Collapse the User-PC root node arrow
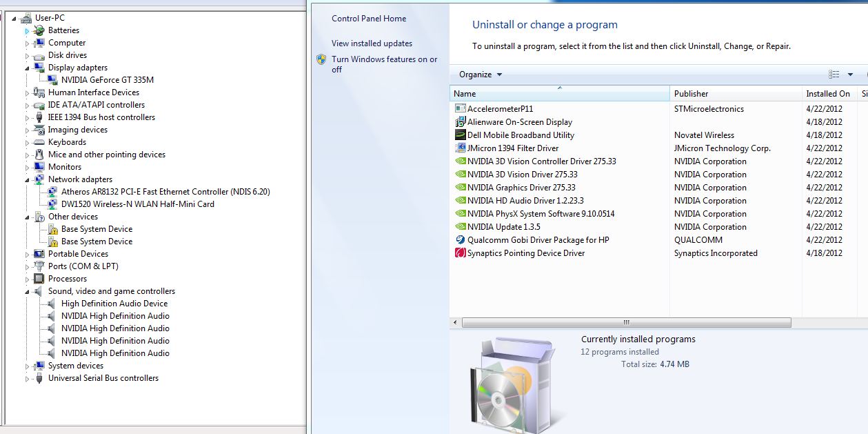The height and width of the screenshot is (434, 868). click(x=14, y=18)
